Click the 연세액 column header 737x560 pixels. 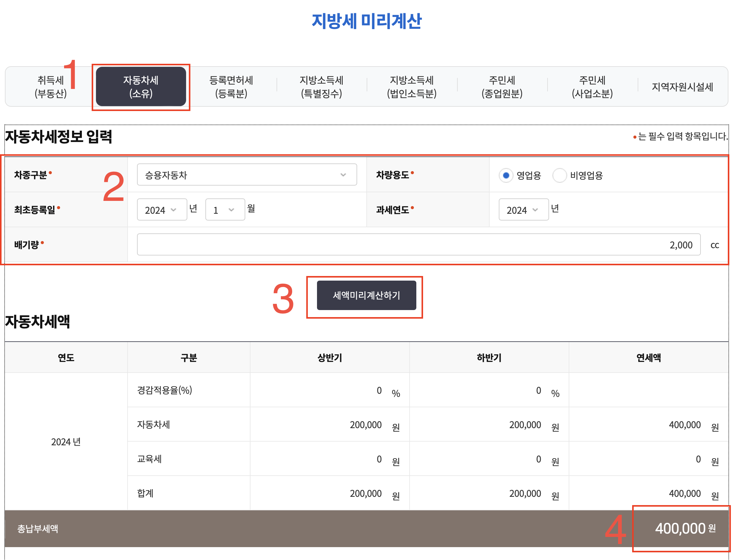pyautogui.click(x=648, y=358)
